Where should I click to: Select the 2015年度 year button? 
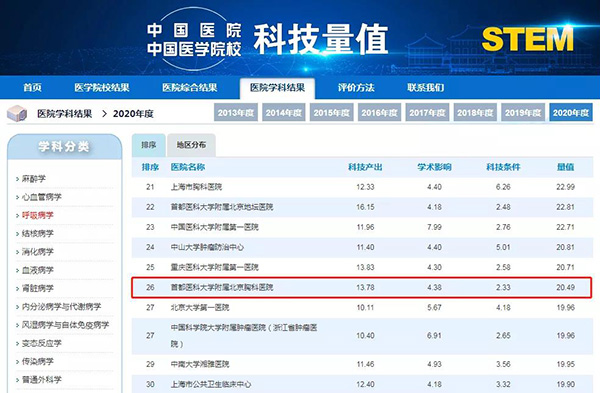[x=331, y=112]
